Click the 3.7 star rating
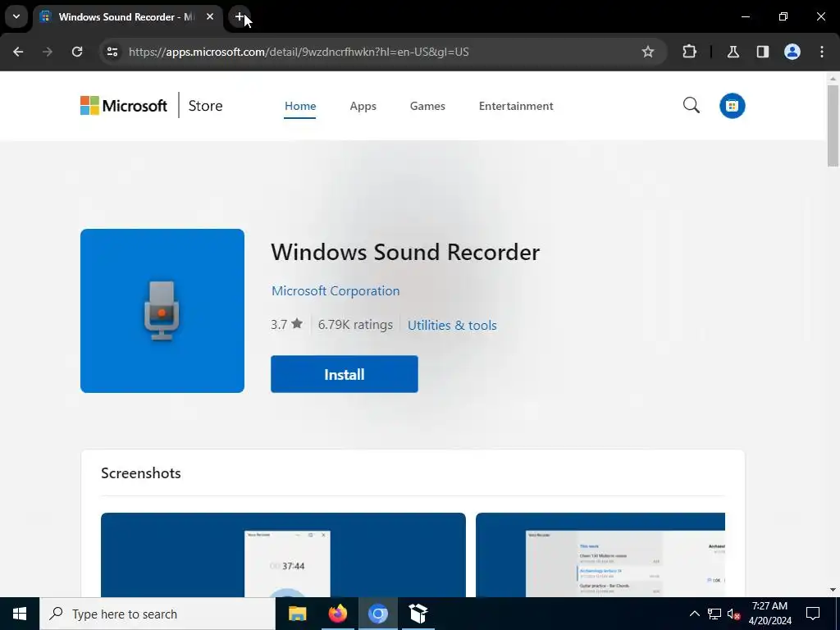This screenshot has height=630, width=840. (286, 324)
